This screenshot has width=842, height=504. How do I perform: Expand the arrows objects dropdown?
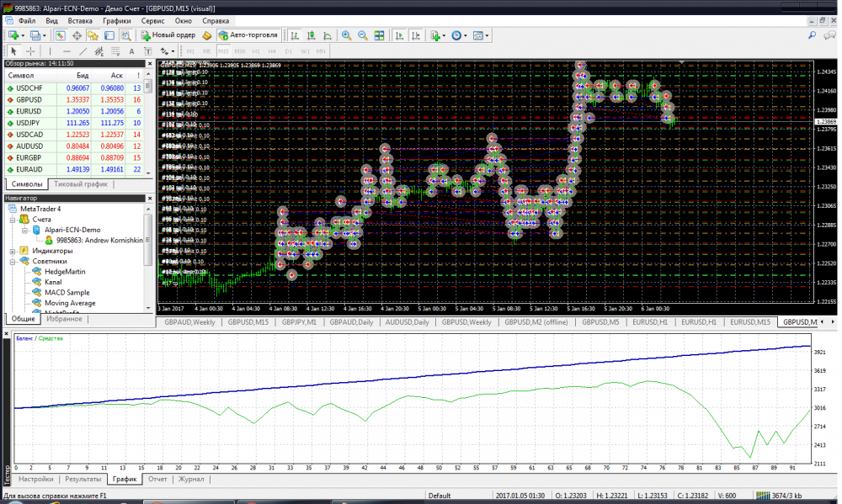[x=173, y=51]
